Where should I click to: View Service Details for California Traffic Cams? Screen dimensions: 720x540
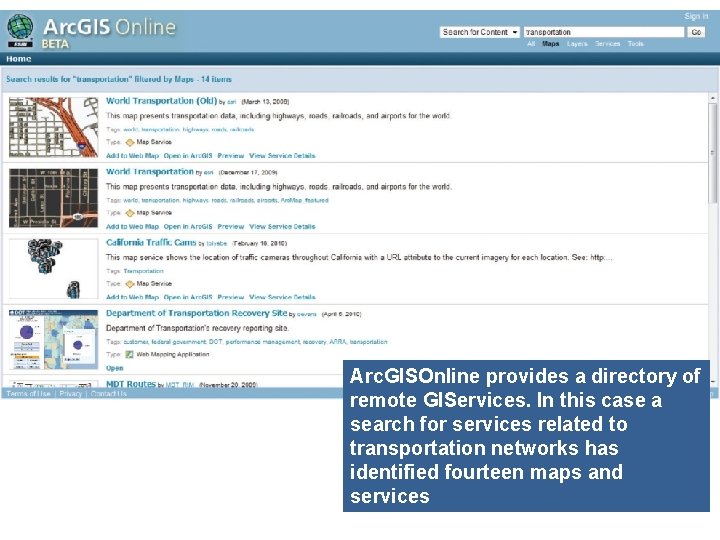click(x=282, y=298)
